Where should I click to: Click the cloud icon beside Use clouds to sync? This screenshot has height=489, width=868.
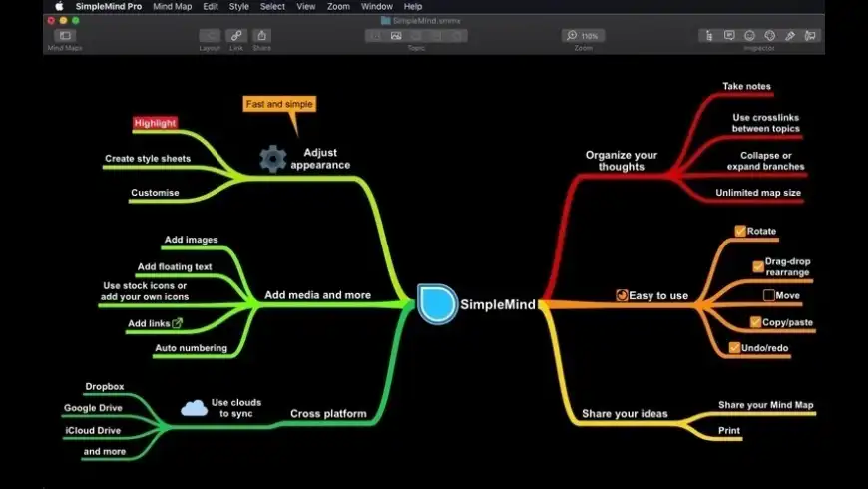click(x=194, y=408)
